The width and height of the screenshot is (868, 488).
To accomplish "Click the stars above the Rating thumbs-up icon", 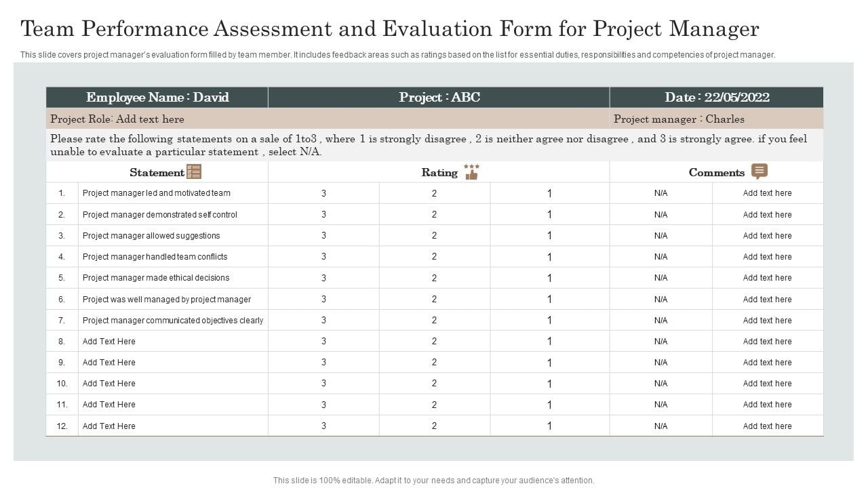I will (472, 167).
